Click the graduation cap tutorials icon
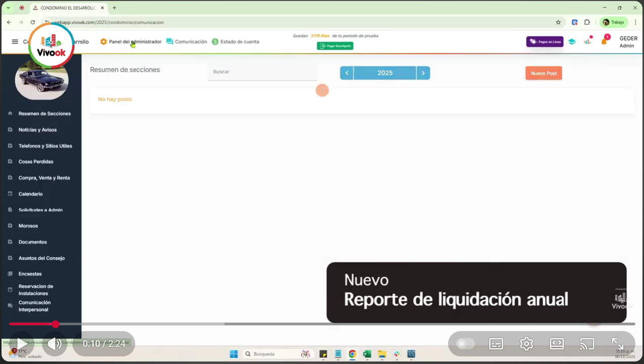Viewport: 644px width, 364px height. [x=572, y=42]
